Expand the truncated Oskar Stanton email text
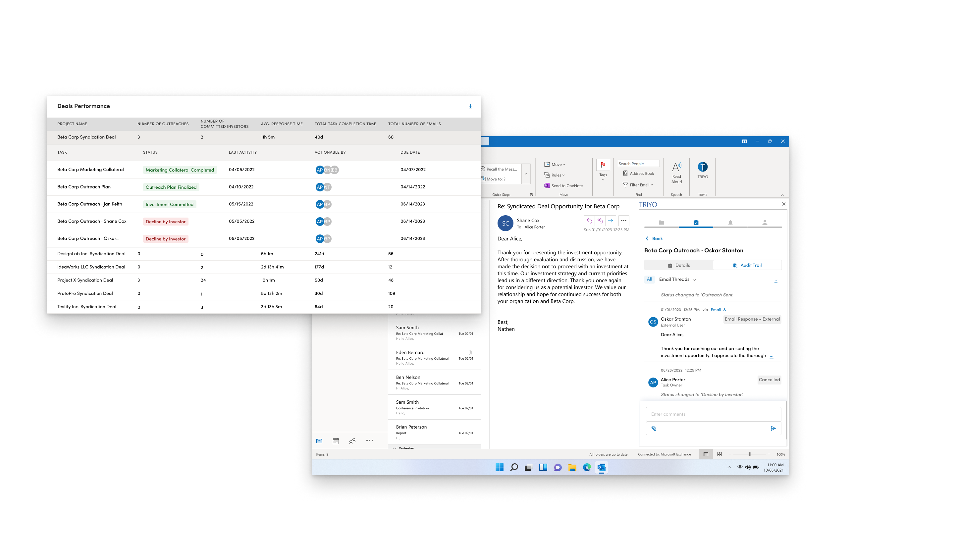Screen dimensions: 956x560 [x=771, y=356]
